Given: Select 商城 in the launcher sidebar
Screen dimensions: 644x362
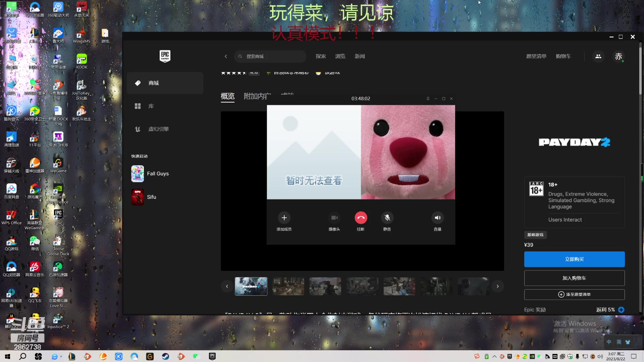Looking at the screenshot, I should click(x=165, y=83).
